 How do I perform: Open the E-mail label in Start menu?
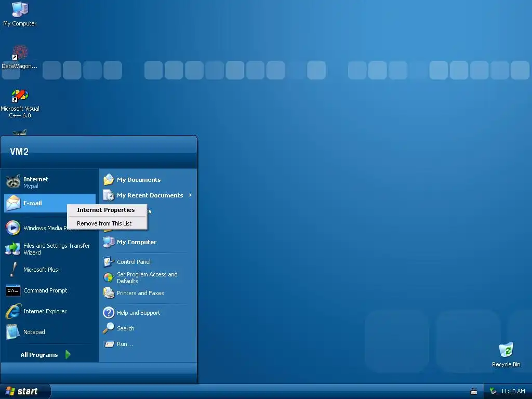[x=33, y=203]
